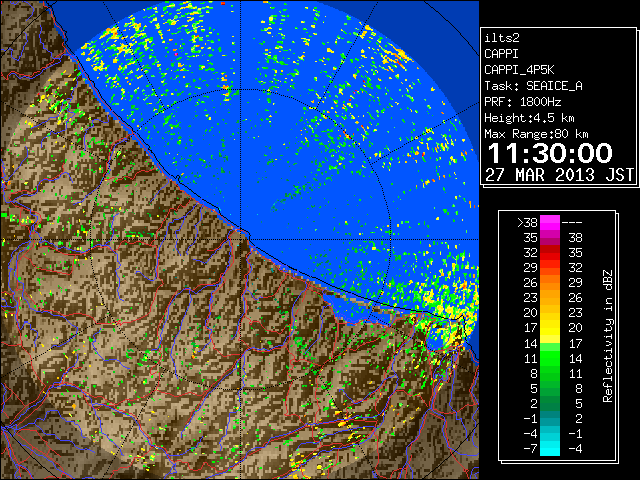The width and height of the screenshot is (640, 480).
Task: Click the large '11:30:00' timestamp
Action: (550, 153)
